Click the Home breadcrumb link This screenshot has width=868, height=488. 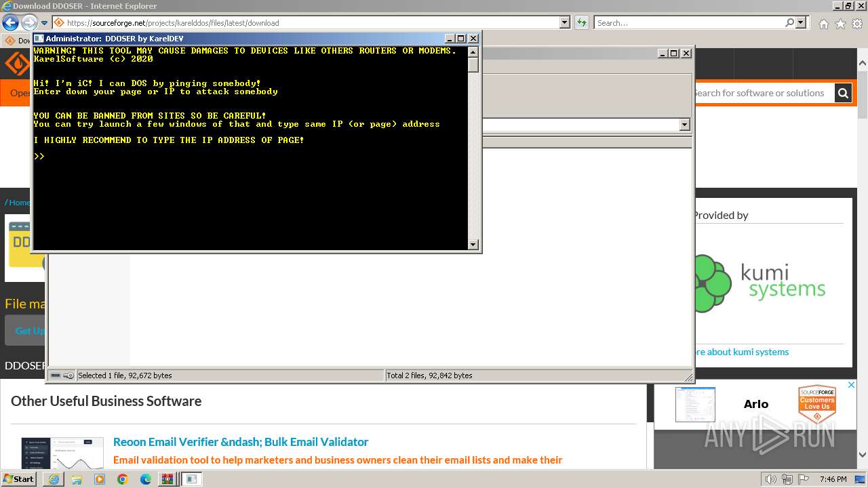19,202
